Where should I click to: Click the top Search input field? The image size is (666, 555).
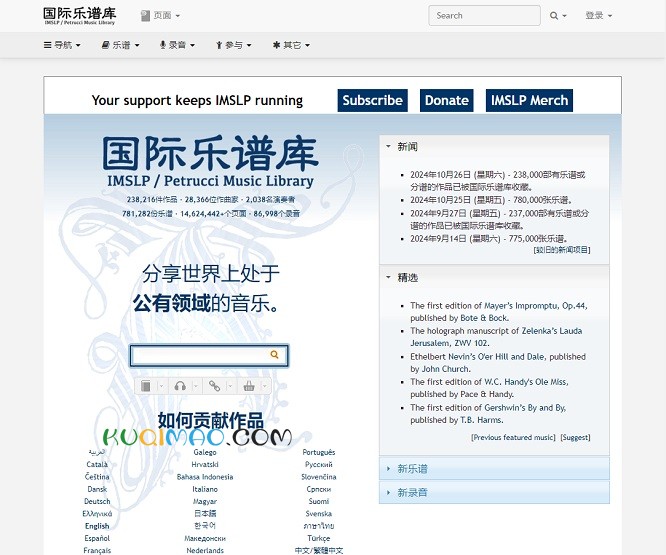[x=484, y=16]
